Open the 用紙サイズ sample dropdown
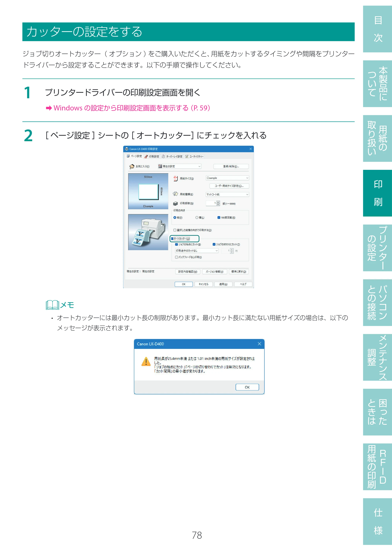The width and height of the screenshot is (392, 555). [x=227, y=178]
